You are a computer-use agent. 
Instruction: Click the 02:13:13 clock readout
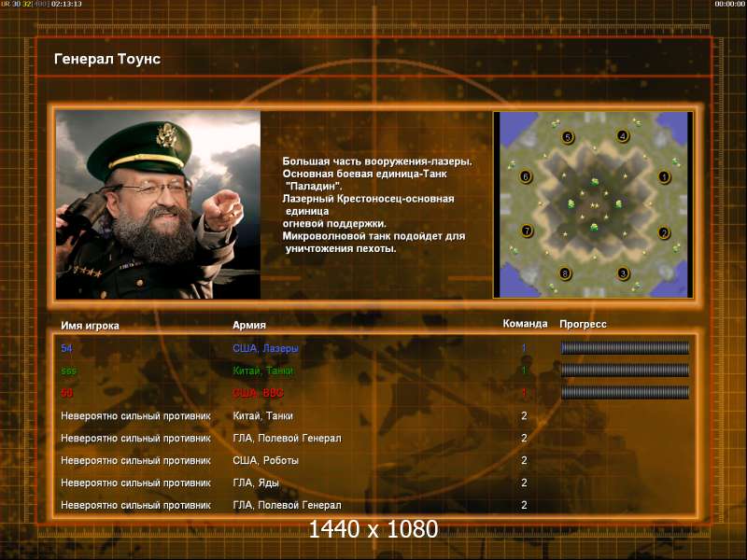(66, 4)
